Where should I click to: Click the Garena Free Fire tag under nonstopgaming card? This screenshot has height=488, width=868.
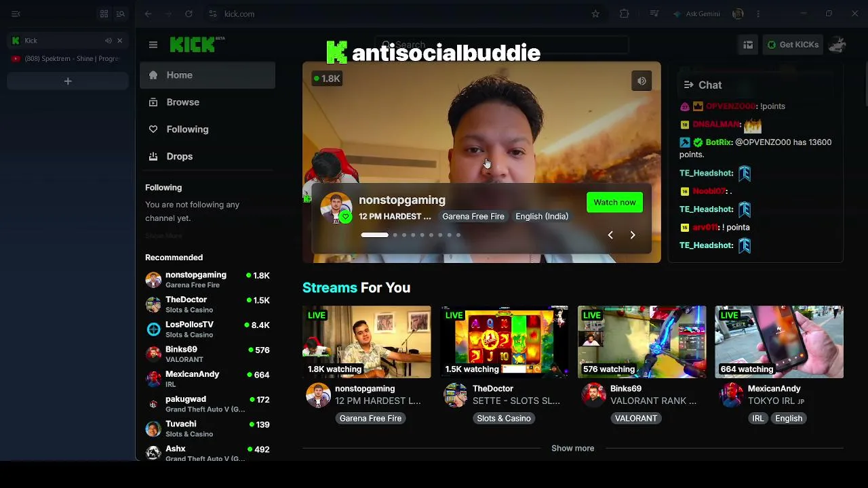[371, 418]
